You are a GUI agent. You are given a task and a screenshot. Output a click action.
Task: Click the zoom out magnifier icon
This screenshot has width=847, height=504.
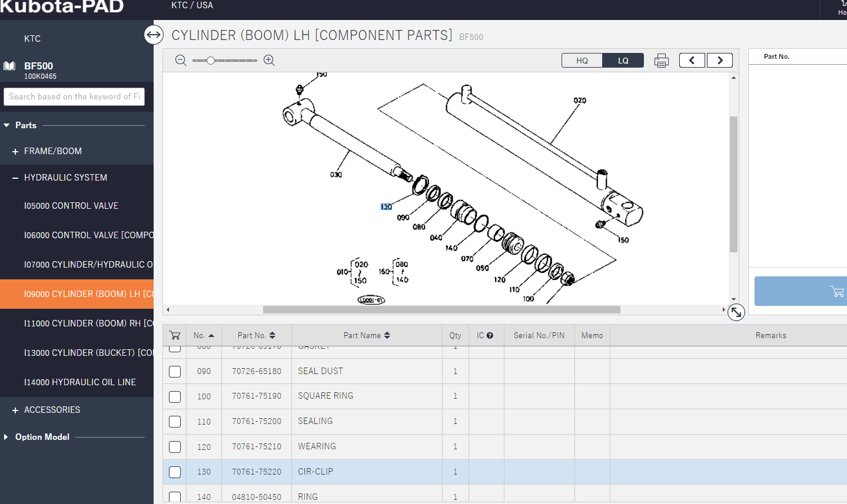pyautogui.click(x=181, y=61)
